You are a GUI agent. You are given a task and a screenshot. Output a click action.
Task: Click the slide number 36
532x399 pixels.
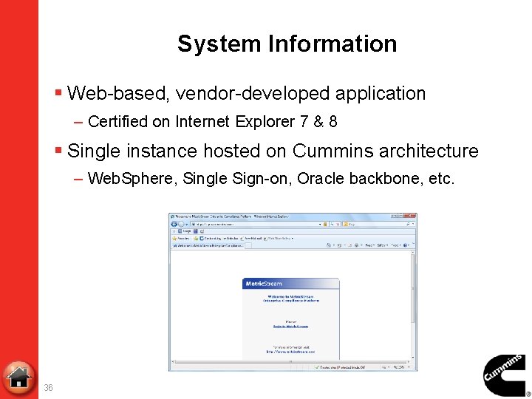[48, 387]
